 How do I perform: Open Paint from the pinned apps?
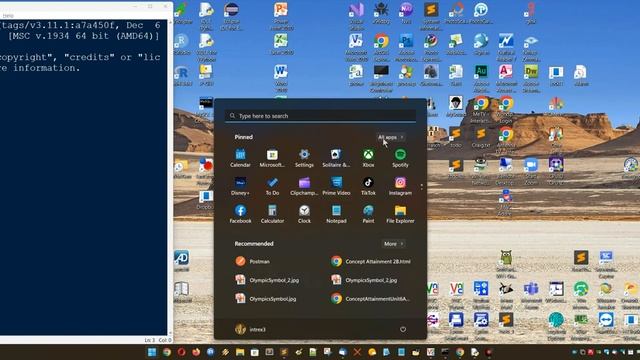[368, 214]
